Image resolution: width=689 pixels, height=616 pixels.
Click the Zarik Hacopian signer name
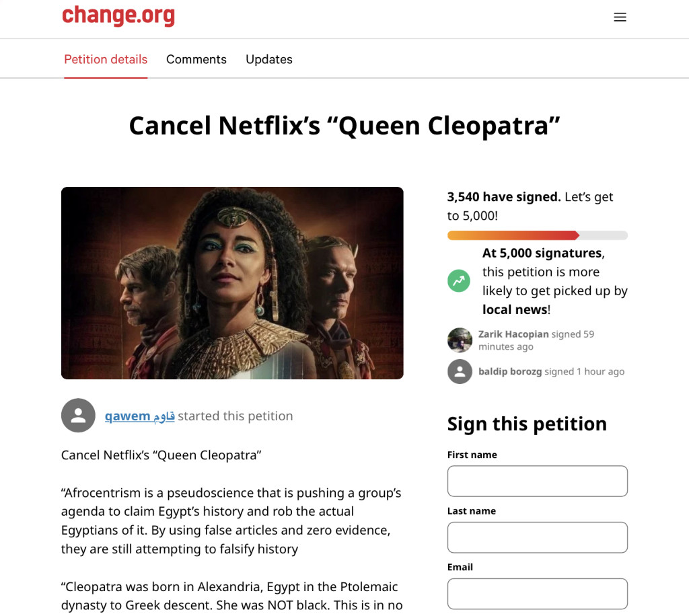tap(513, 334)
